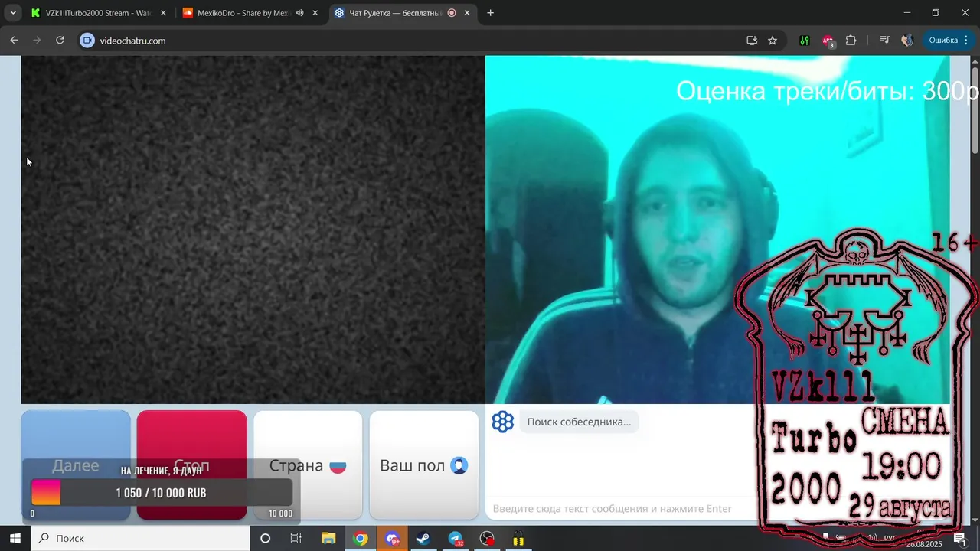Reload the videochatru.com page

click(60, 41)
